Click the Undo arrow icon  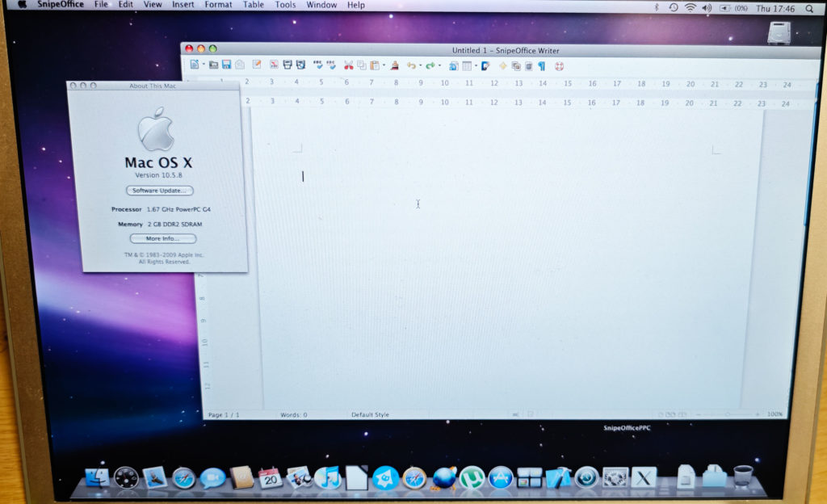tap(411, 65)
